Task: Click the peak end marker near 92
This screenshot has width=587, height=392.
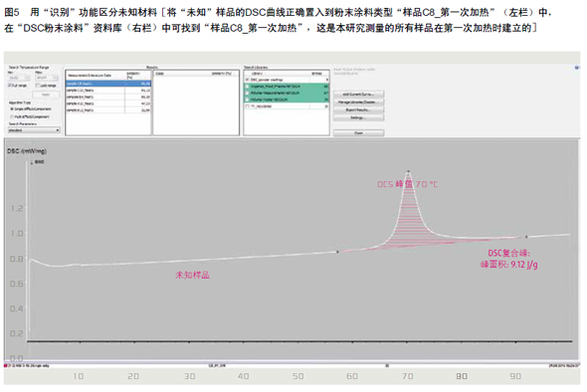Action: pos(526,237)
